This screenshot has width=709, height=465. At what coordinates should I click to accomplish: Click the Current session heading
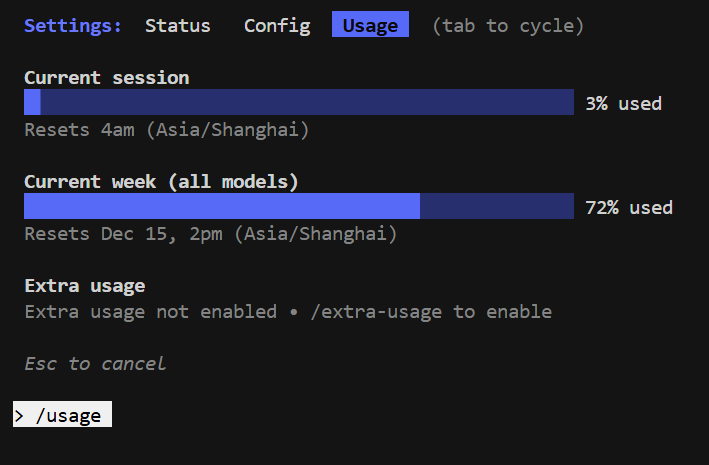point(106,77)
